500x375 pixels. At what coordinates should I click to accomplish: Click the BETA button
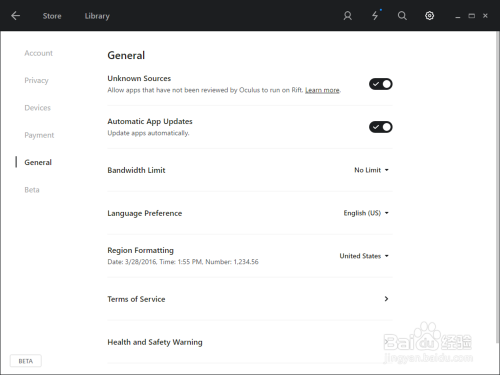[26, 361]
